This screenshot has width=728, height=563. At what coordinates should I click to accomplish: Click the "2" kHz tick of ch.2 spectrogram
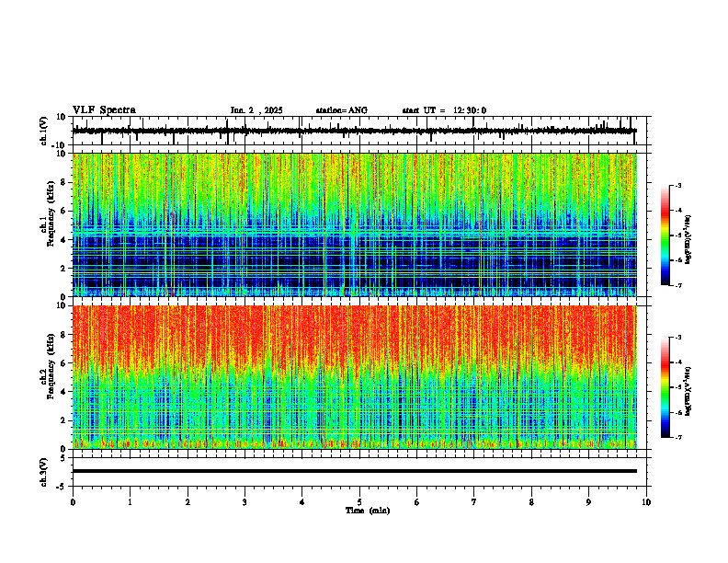[x=64, y=420]
